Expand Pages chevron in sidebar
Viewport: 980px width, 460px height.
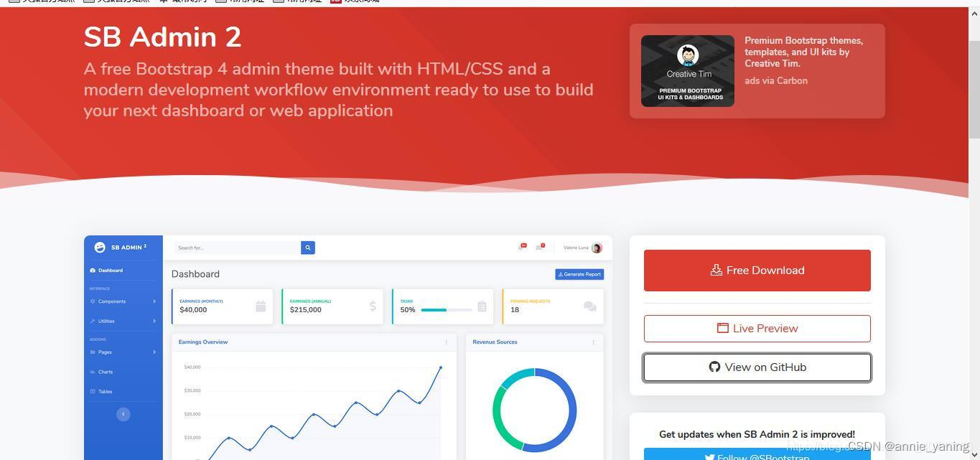click(x=154, y=352)
